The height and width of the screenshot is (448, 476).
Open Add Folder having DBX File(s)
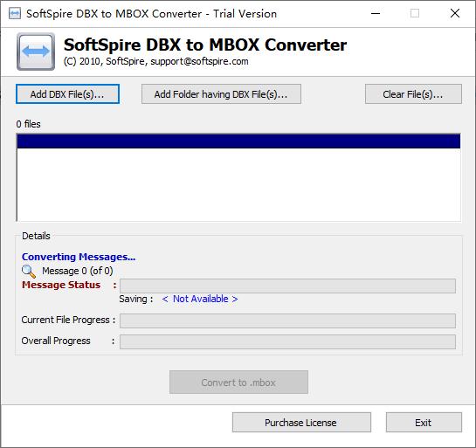(221, 94)
